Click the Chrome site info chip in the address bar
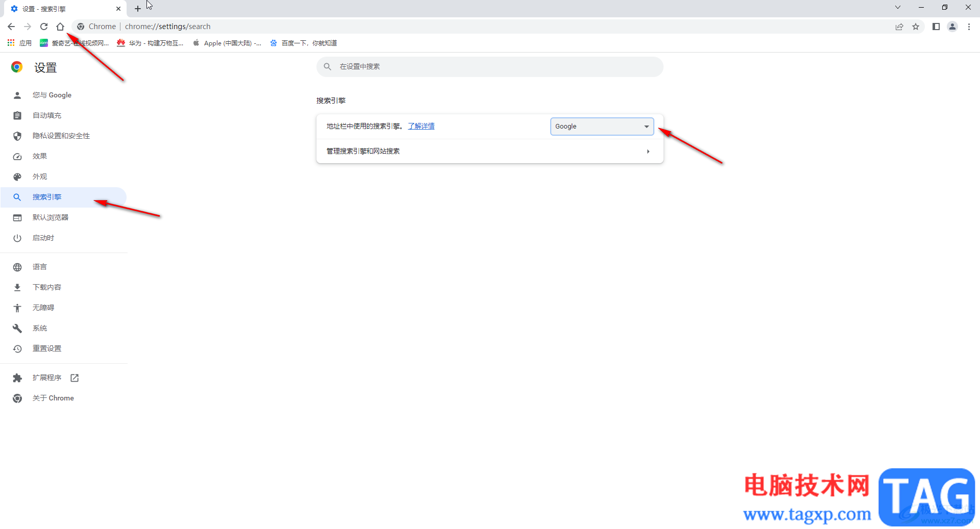Viewport: 980px width, 529px height. [x=96, y=27]
